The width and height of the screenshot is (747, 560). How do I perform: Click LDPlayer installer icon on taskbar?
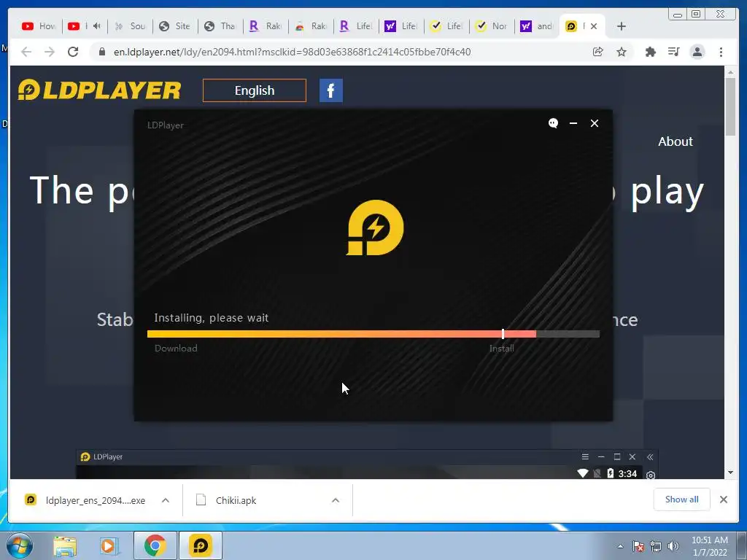(x=200, y=545)
